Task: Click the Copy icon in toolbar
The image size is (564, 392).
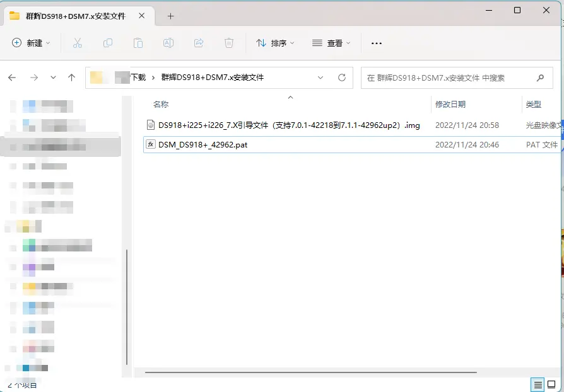Action: click(x=107, y=43)
